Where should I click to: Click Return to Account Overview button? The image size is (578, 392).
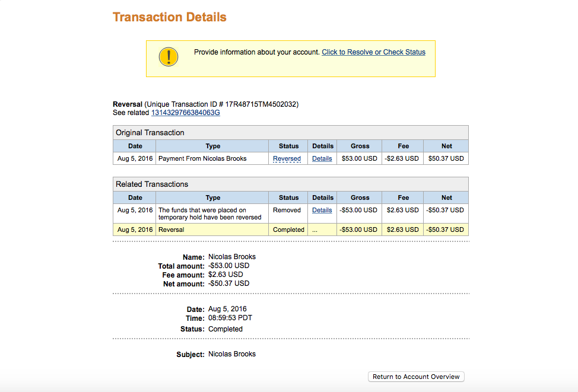pos(416,377)
